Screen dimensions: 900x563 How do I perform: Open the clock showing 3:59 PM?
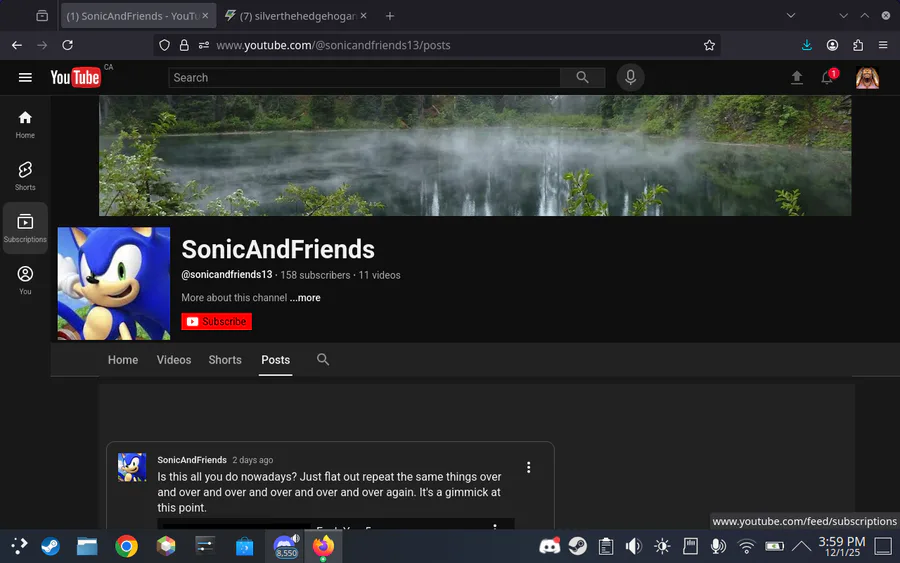click(x=841, y=546)
